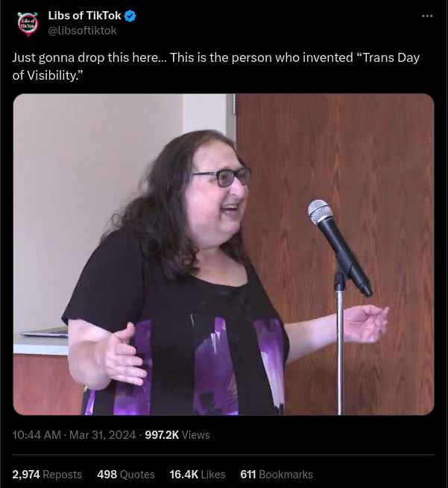This screenshot has height=488, width=448.
Task: Click the blue verified badge
Action: 130,16
